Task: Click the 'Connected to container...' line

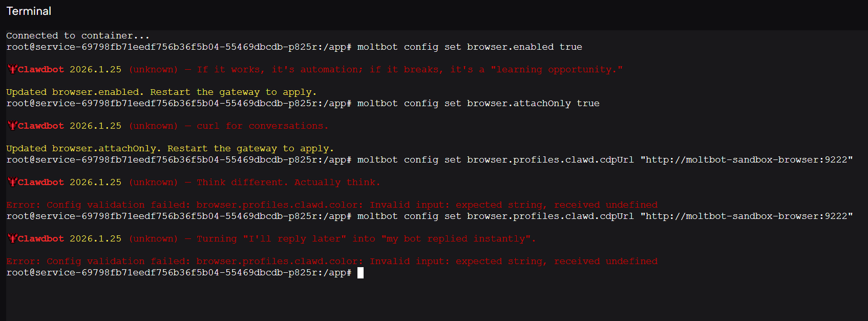Action: point(78,36)
